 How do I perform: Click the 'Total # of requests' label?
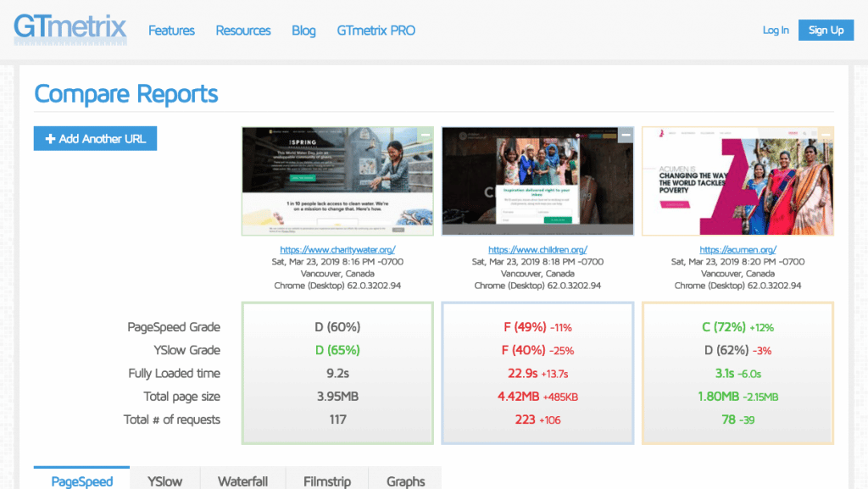click(171, 420)
